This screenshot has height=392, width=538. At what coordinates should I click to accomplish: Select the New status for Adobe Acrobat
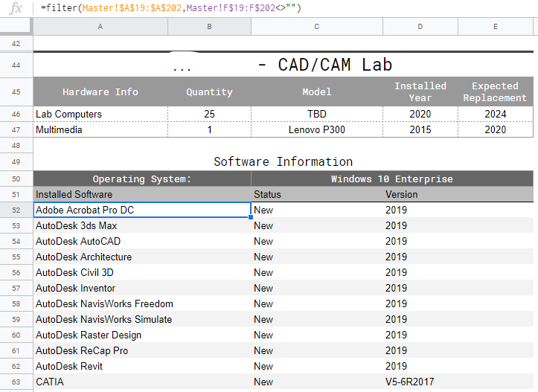pyautogui.click(x=317, y=210)
